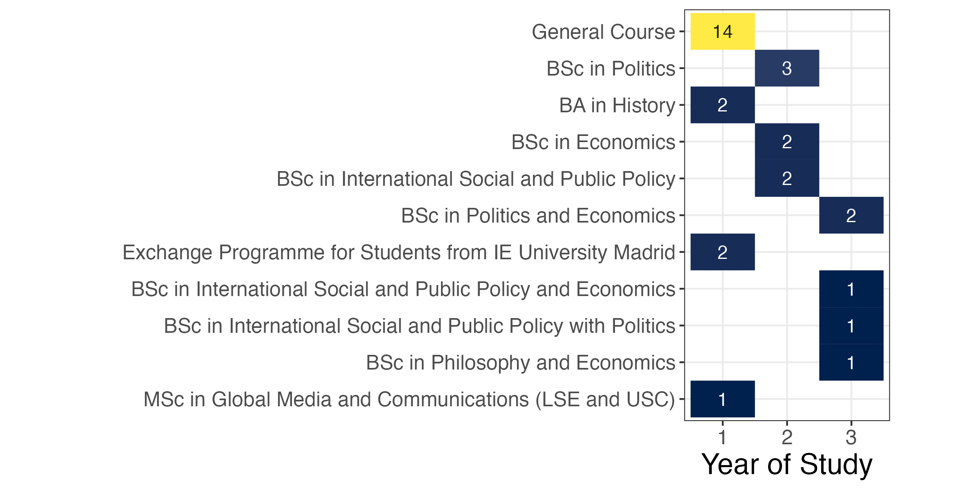Click the x-axis tick label 2
980x490 pixels.
[x=787, y=437]
